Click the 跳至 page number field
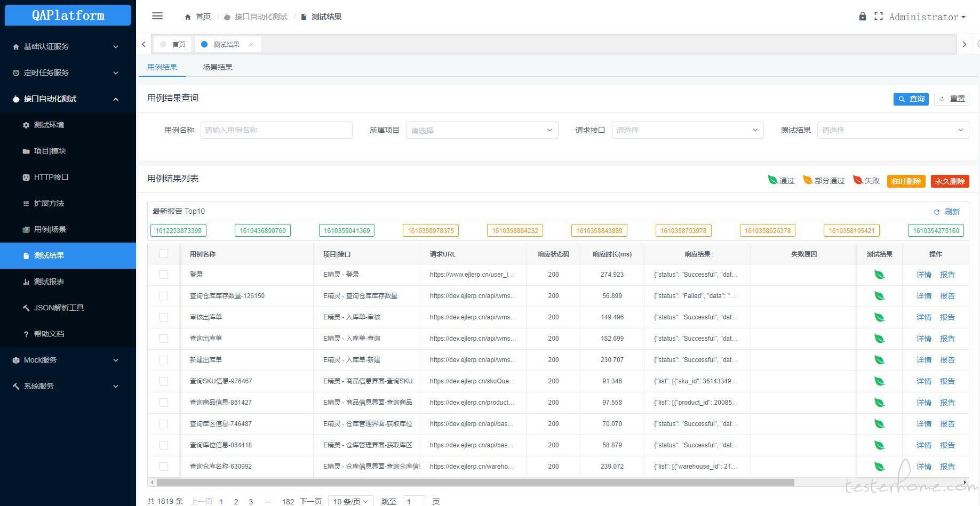 [414, 501]
